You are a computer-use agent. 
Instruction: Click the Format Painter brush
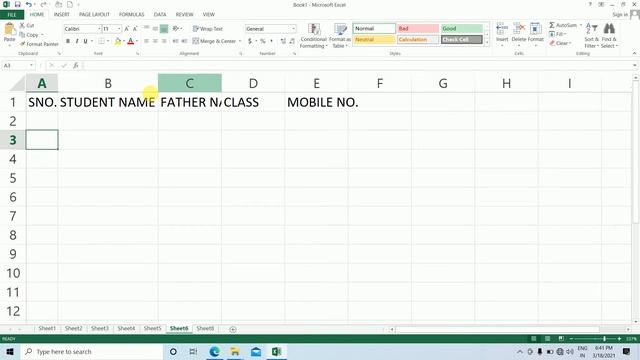pos(22,44)
